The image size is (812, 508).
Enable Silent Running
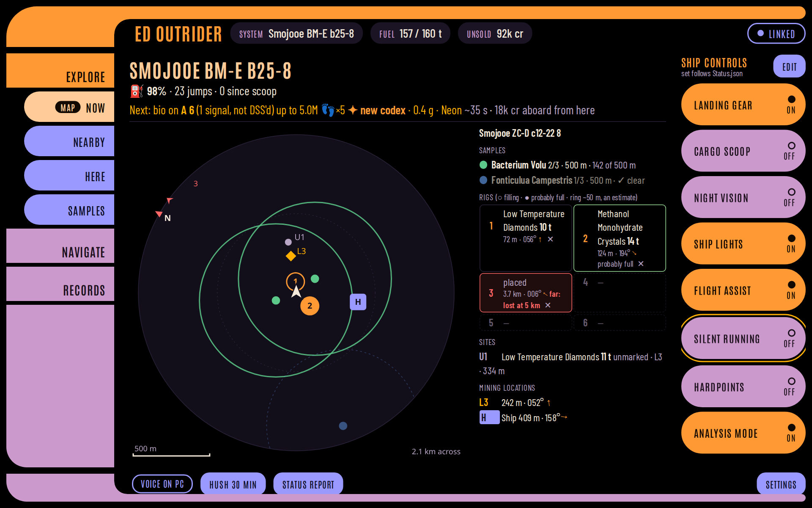743,338
